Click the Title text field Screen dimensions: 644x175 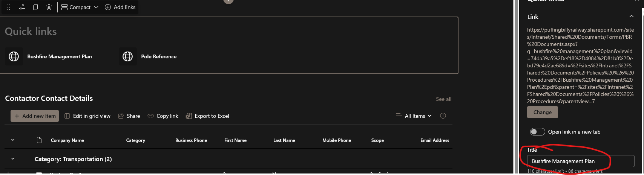[x=580, y=161]
